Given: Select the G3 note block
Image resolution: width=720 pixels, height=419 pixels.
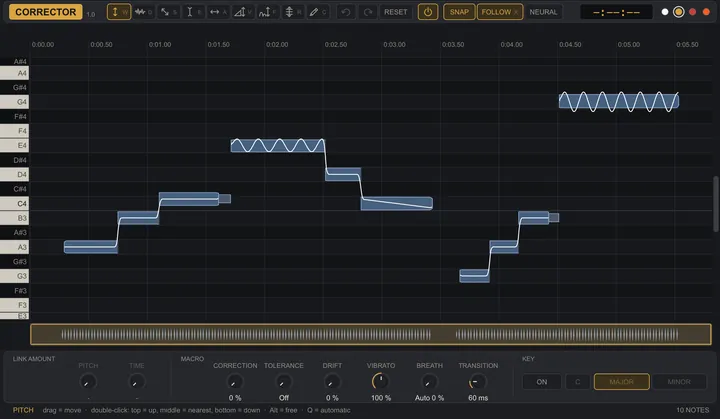Looking at the screenshot, I should tap(474, 276).
